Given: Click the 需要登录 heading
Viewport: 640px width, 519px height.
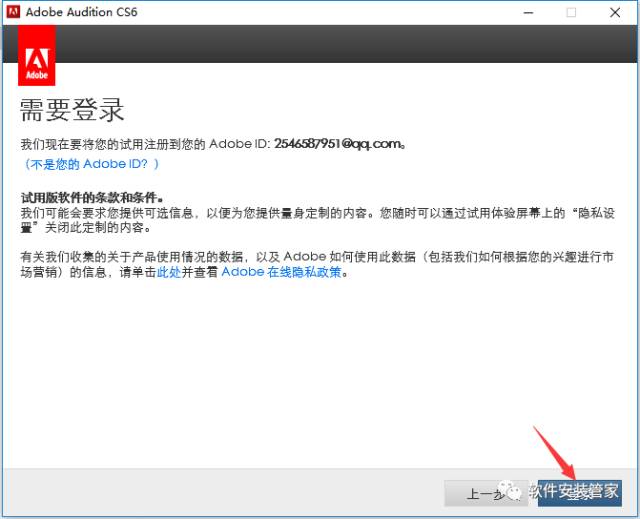Looking at the screenshot, I should point(72,109).
